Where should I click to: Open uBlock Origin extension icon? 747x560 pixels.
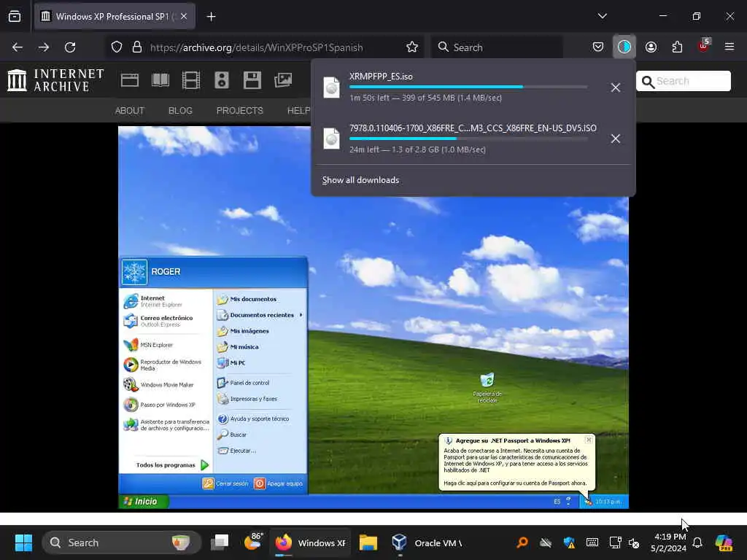pyautogui.click(x=704, y=46)
